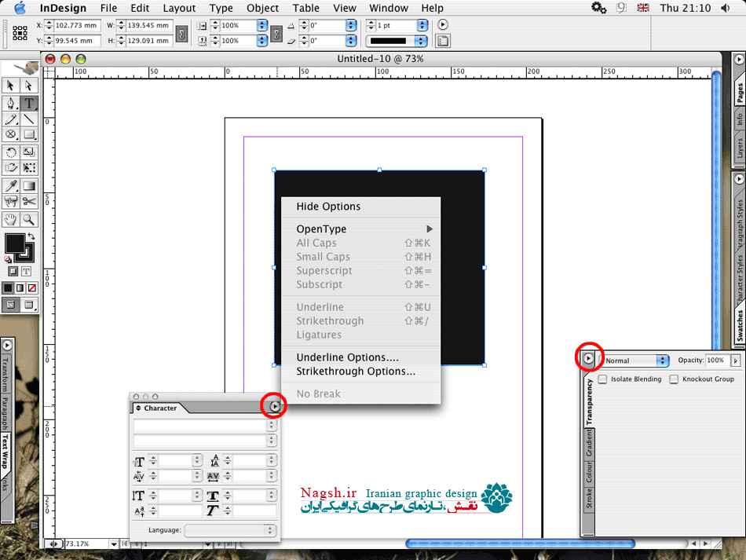Select the Gradient tool
The height and width of the screenshot is (560, 746).
pyautogui.click(x=28, y=185)
